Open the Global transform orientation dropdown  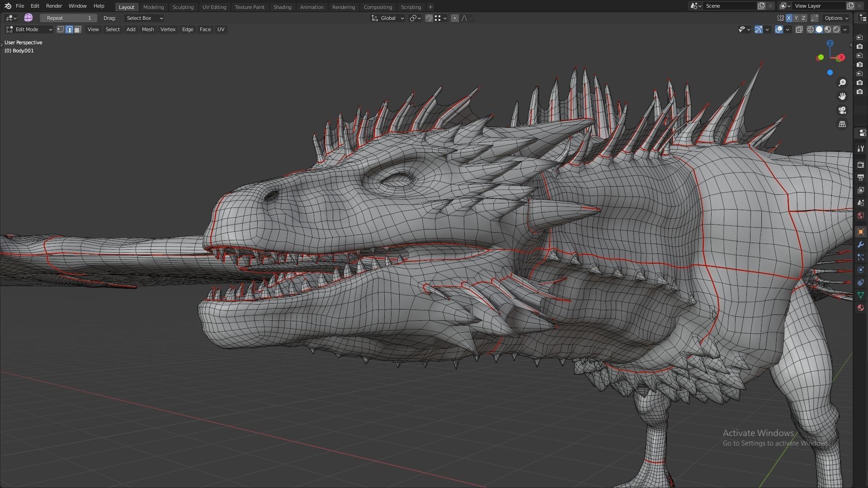tap(388, 18)
